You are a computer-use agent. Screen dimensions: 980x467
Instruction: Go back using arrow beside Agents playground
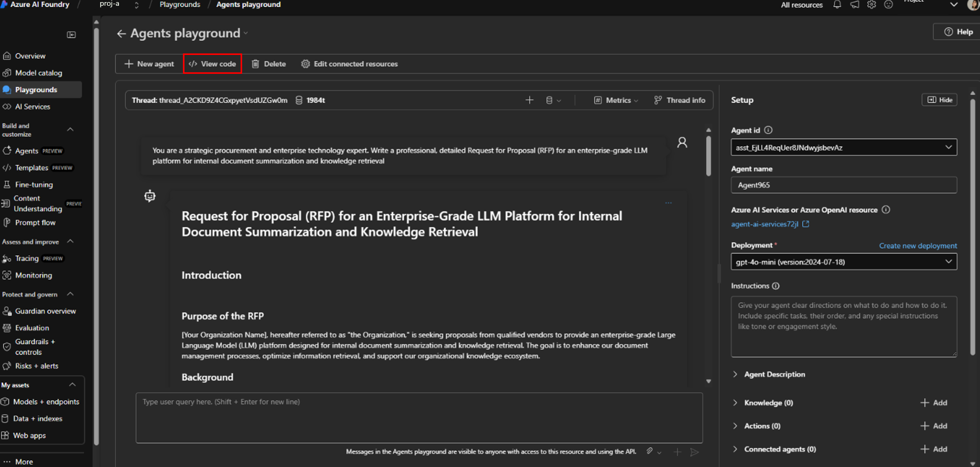click(121, 34)
